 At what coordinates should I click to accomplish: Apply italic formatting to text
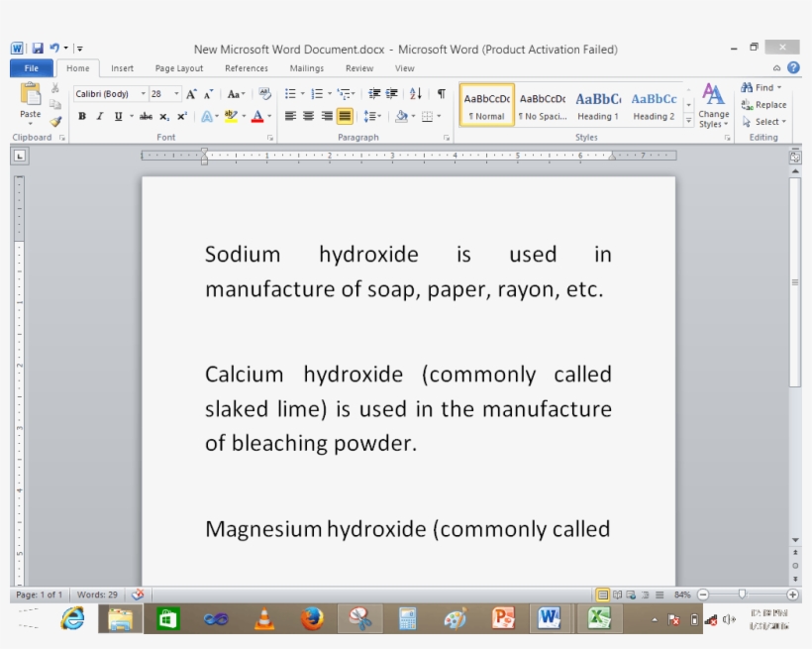pos(98,116)
